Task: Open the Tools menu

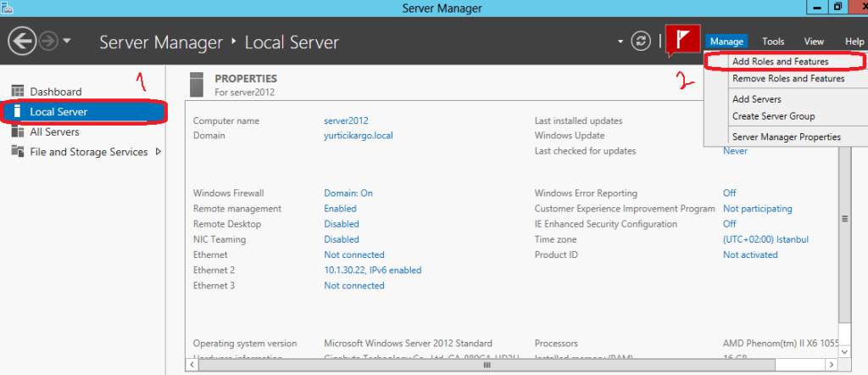Action: click(x=772, y=42)
